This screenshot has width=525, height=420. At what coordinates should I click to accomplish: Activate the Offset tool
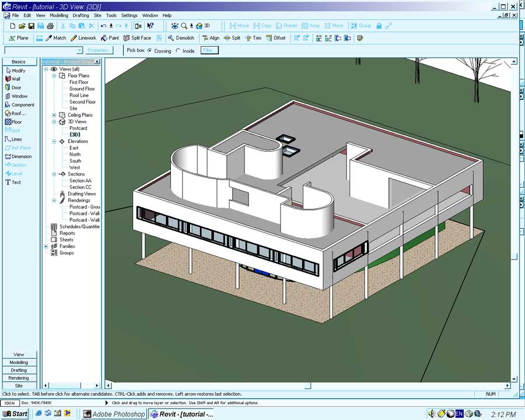point(275,38)
